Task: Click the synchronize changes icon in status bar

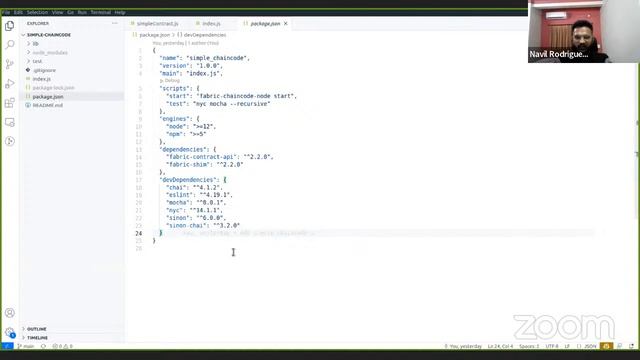Action: 43,346
